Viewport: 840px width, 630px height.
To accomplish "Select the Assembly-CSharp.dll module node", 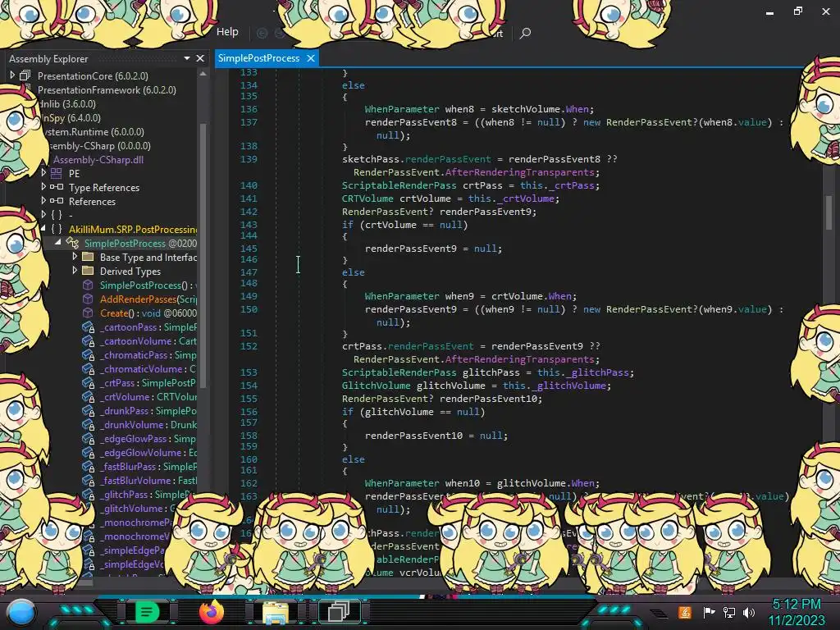I will (x=98, y=160).
